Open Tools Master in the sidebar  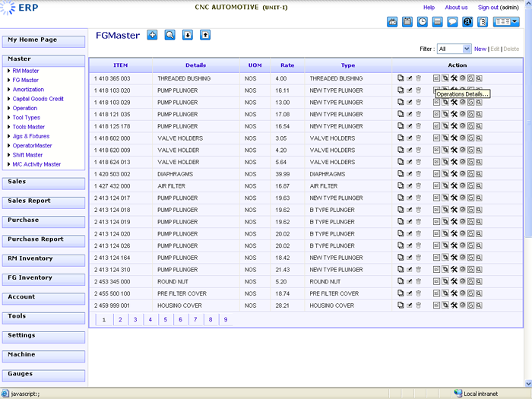(x=29, y=127)
